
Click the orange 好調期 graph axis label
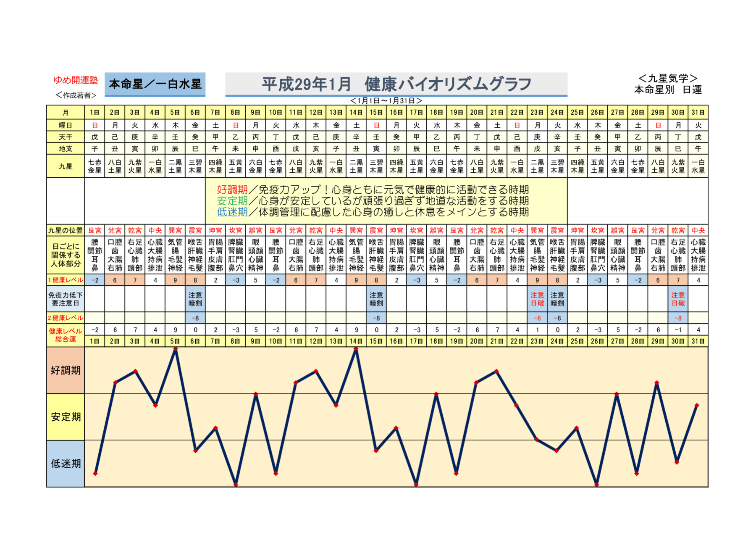point(66,370)
